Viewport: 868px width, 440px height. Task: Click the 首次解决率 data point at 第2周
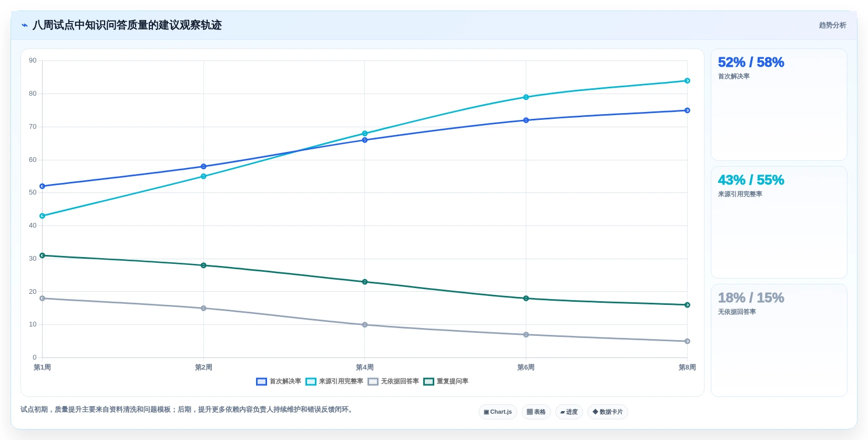click(203, 167)
